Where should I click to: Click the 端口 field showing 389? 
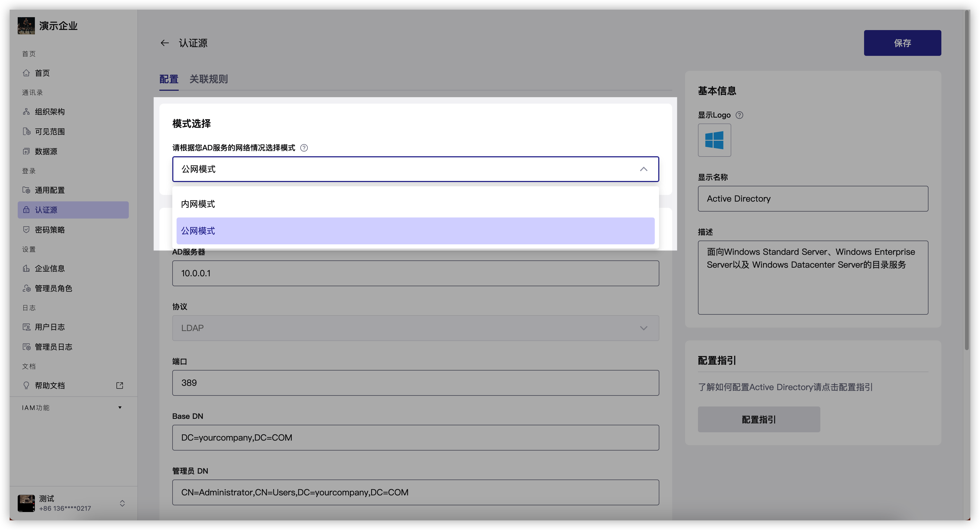[x=415, y=383]
